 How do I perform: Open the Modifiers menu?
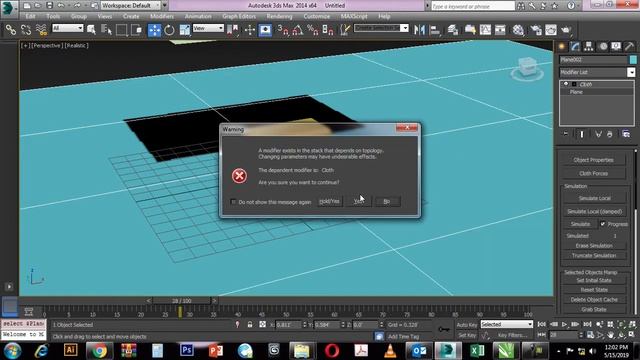(162, 16)
